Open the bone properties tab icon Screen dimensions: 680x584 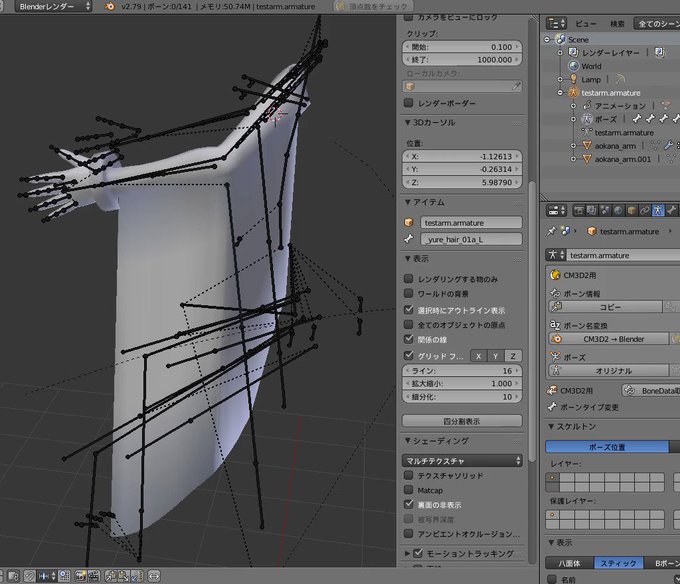point(671,211)
